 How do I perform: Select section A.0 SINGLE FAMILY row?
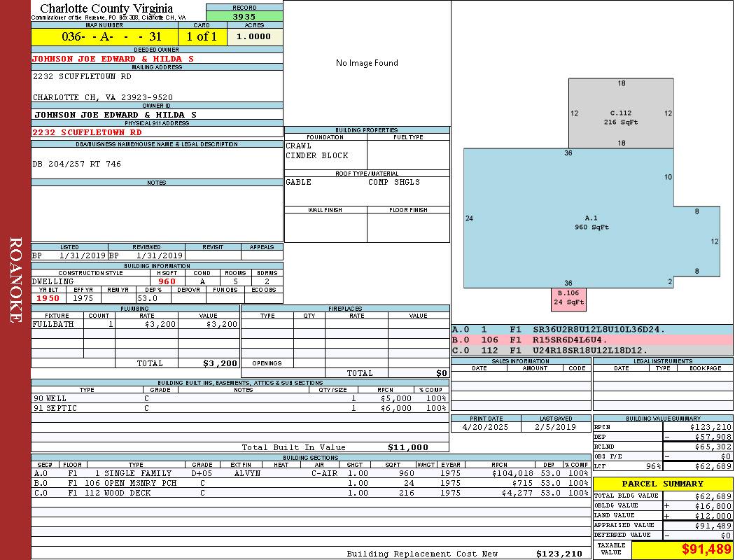(311, 474)
